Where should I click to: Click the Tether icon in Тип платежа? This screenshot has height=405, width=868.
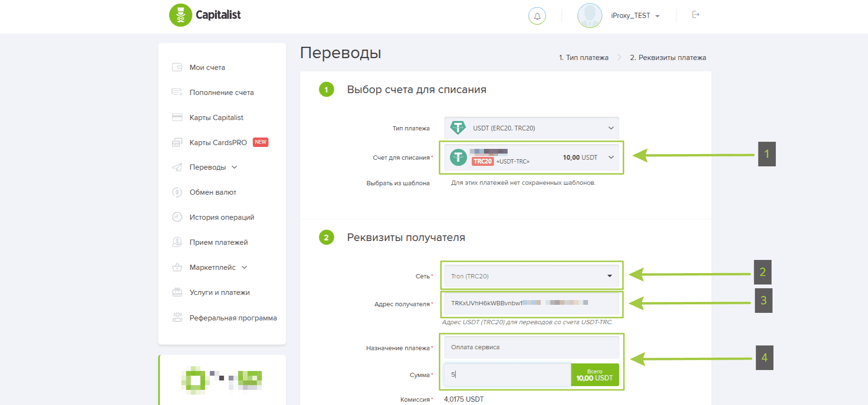458,128
